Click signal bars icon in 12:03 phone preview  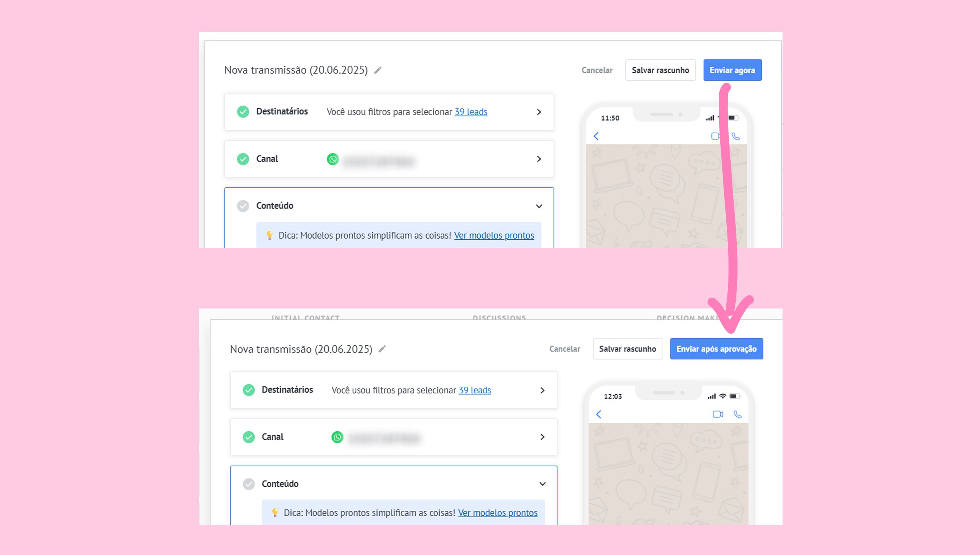712,396
